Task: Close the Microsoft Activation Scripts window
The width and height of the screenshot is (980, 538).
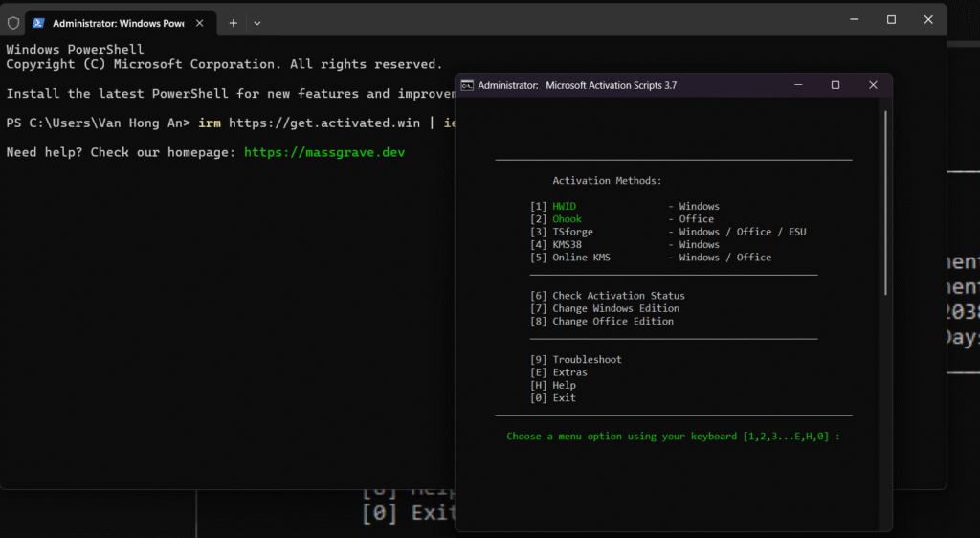Action: 873,85
